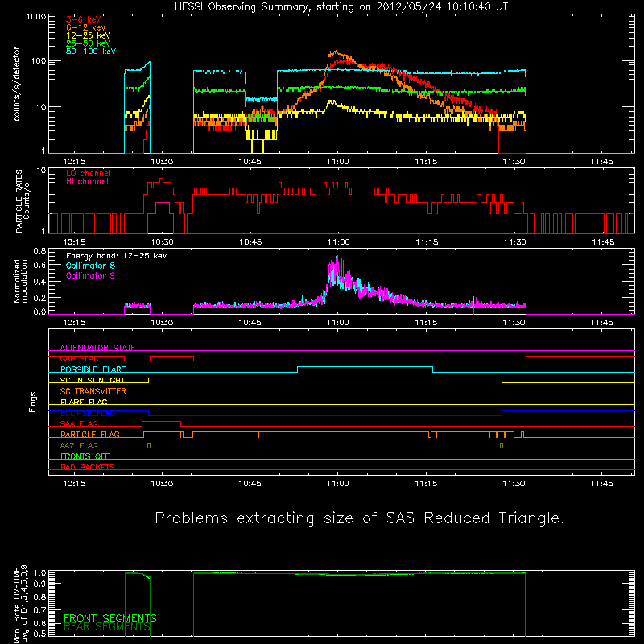Click the LO channel legend label

89,173
